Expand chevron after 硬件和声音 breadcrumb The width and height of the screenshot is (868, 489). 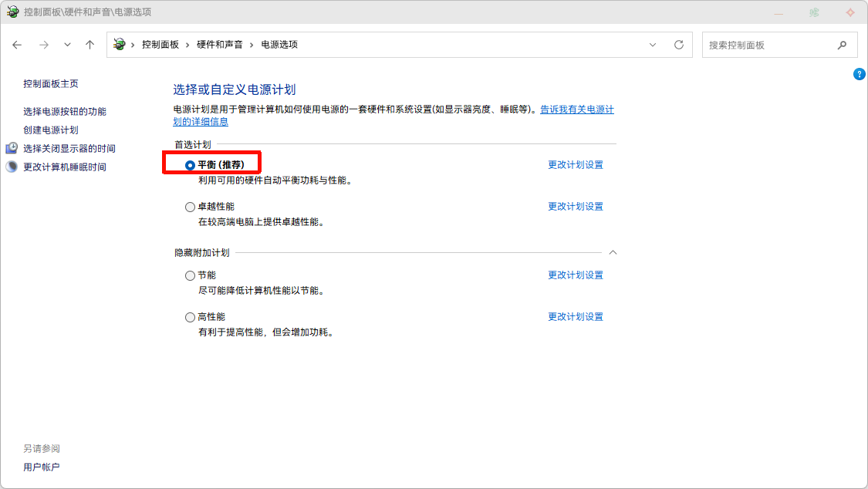(x=252, y=45)
